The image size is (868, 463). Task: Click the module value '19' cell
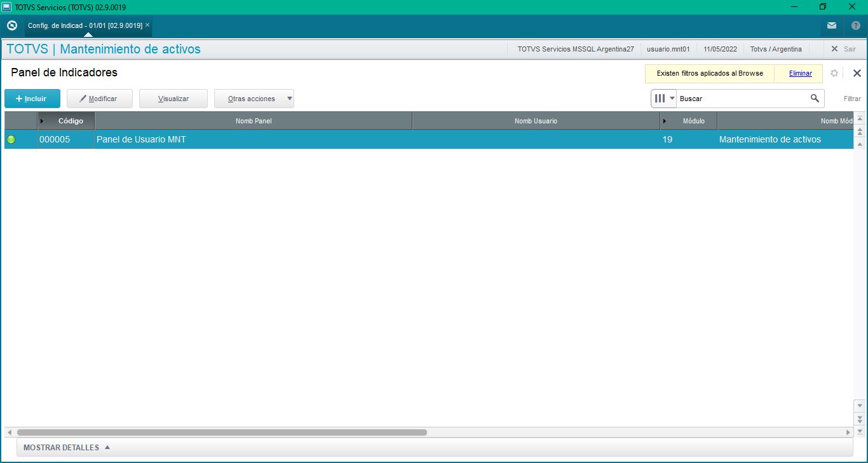click(688, 139)
